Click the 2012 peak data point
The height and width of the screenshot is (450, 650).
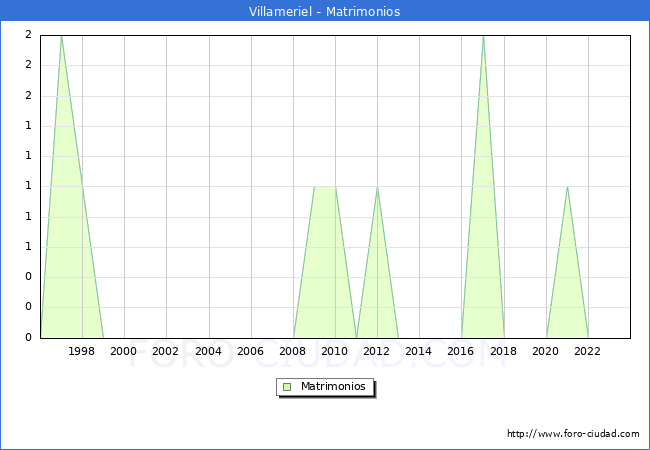377,187
